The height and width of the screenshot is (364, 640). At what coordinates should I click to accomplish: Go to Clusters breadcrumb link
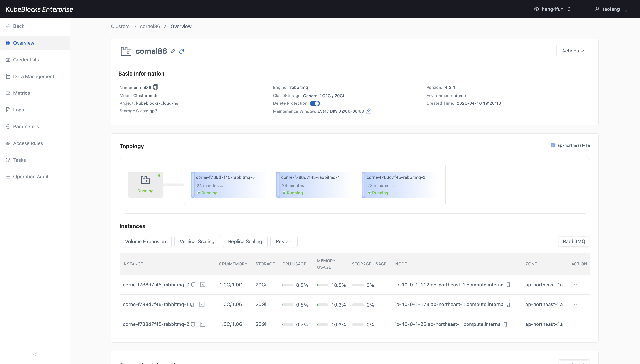click(120, 27)
